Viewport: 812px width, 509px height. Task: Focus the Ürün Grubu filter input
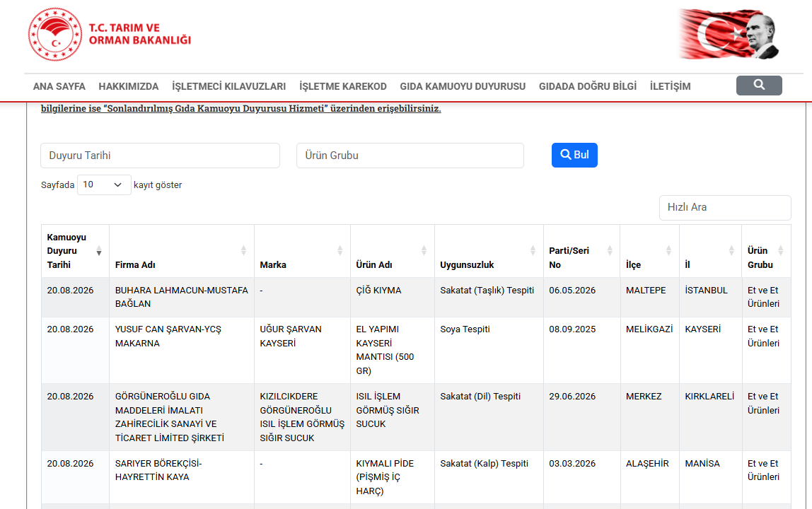pos(410,156)
